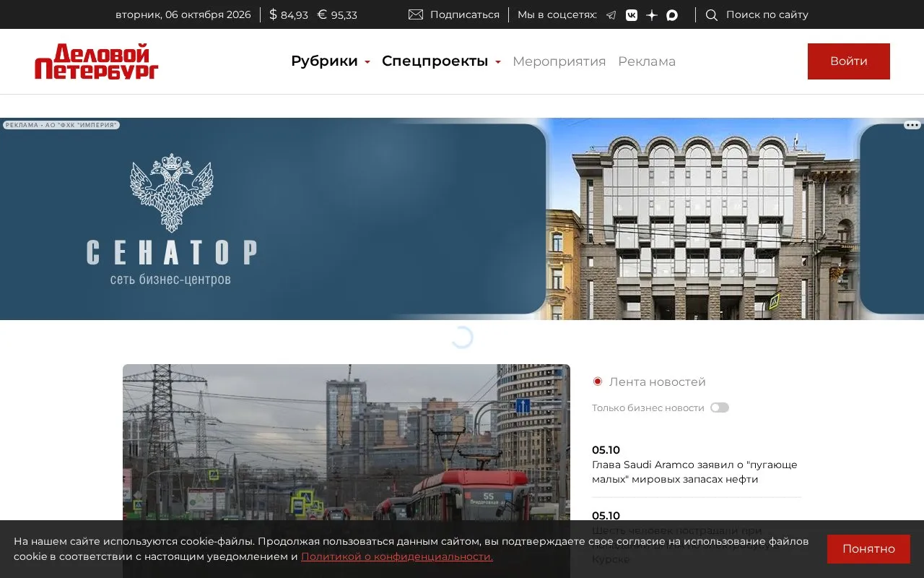The width and height of the screenshot is (924, 578).
Task: Open the VK social link
Action: [632, 15]
